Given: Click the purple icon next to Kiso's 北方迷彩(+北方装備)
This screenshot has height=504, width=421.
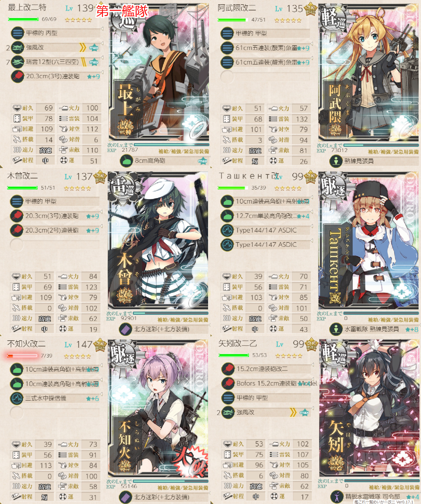Looking at the screenshot, I should 126,329.
